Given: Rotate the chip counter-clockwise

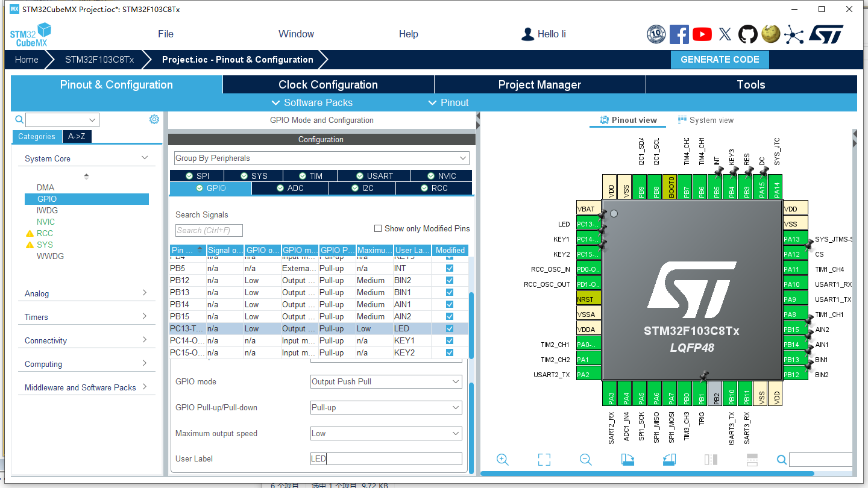Looking at the screenshot, I should tap(669, 460).
